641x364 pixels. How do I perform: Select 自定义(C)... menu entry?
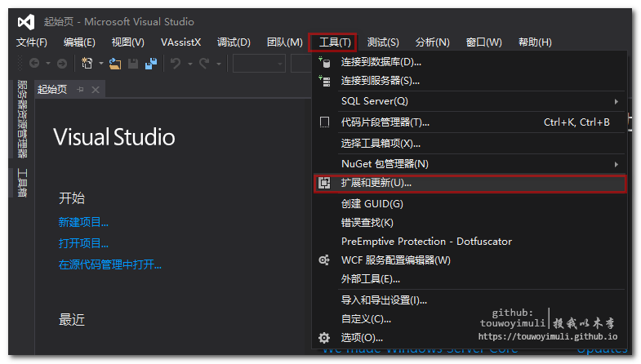[x=470, y=319]
